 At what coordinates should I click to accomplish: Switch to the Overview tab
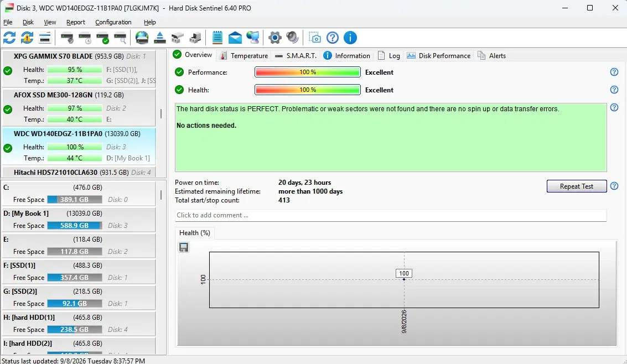pyautogui.click(x=193, y=55)
